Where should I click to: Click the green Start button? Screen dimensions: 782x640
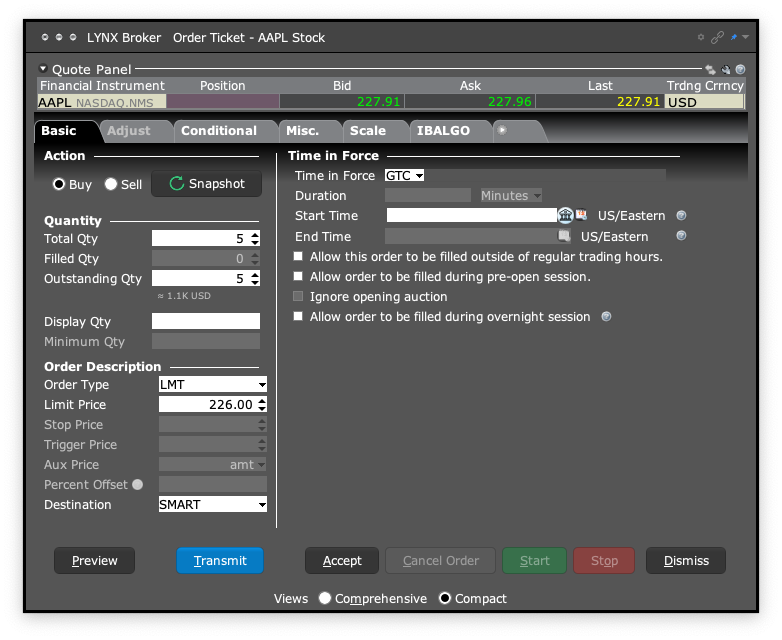[x=535, y=561]
